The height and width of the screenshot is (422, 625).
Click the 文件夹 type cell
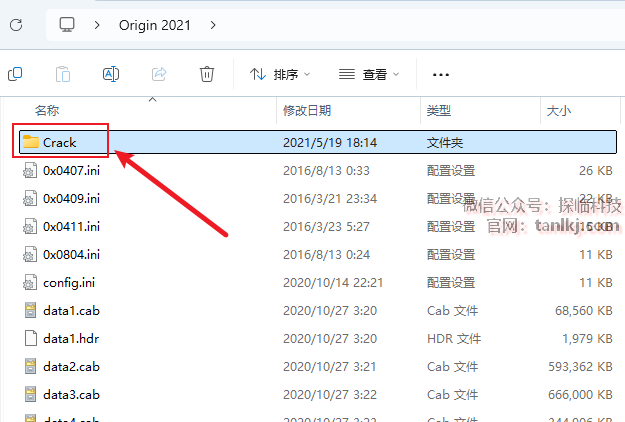(x=445, y=143)
